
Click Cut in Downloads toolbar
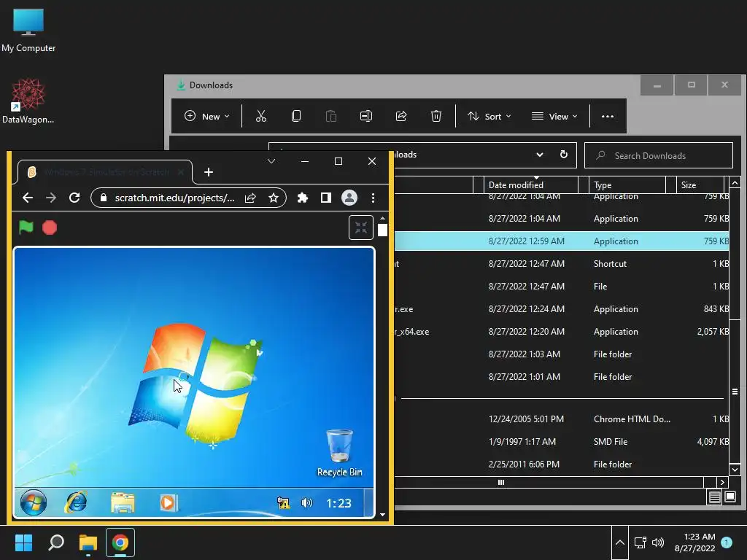[261, 116]
